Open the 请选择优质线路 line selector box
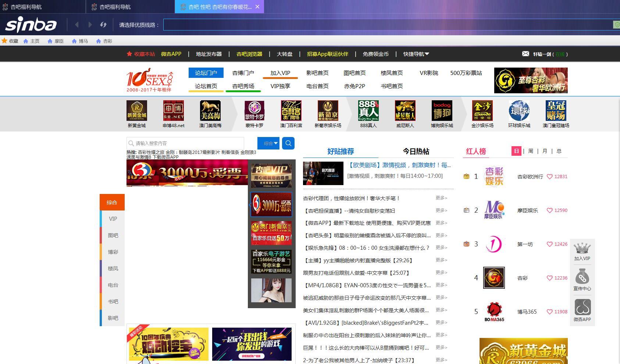The image size is (620, 364). click(x=388, y=25)
